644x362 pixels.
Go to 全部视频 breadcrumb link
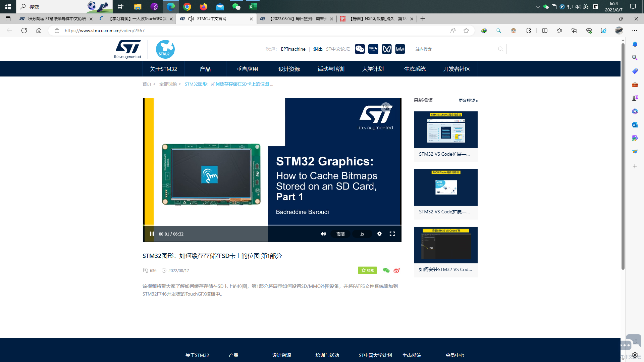[x=168, y=84]
